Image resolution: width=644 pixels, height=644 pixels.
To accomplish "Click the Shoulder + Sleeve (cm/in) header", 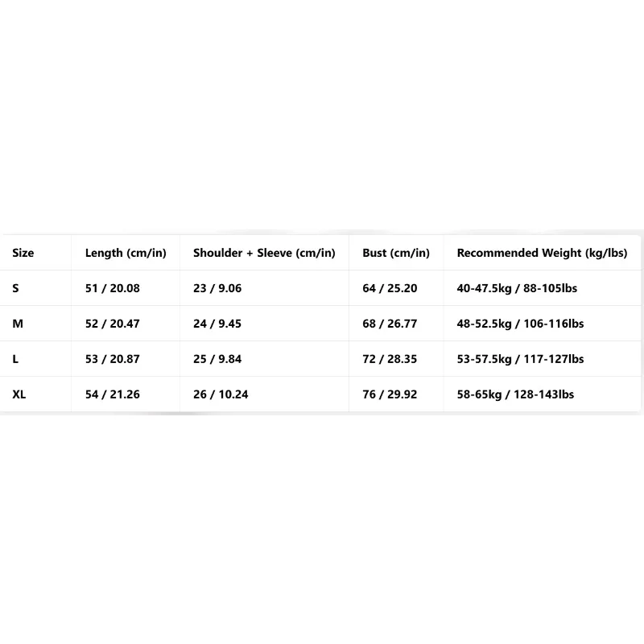I will (264, 253).
